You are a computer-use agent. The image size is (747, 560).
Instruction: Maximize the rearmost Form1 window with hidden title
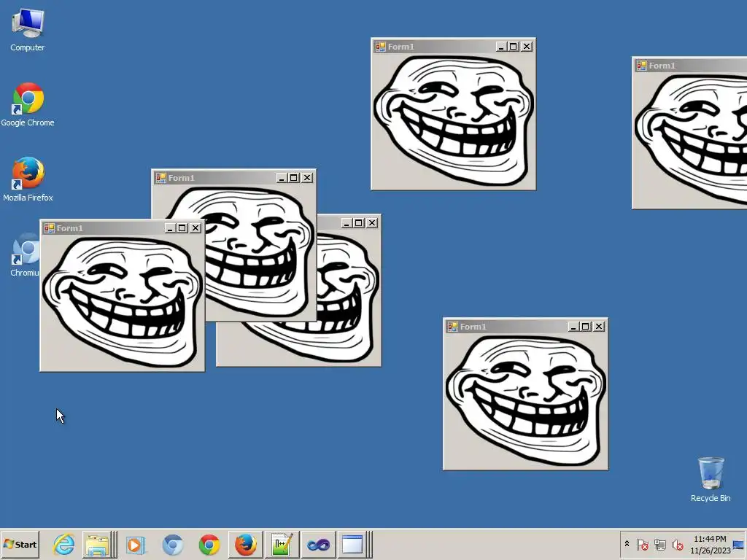[x=359, y=223]
